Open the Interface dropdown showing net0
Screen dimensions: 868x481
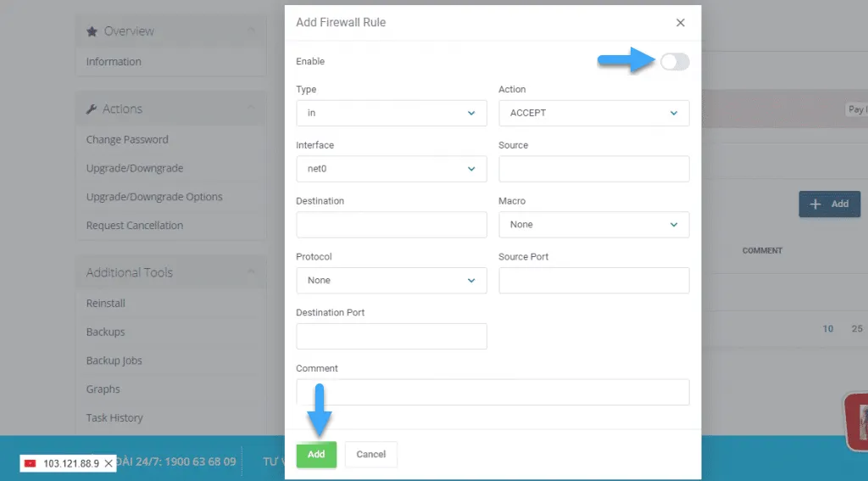click(x=392, y=169)
